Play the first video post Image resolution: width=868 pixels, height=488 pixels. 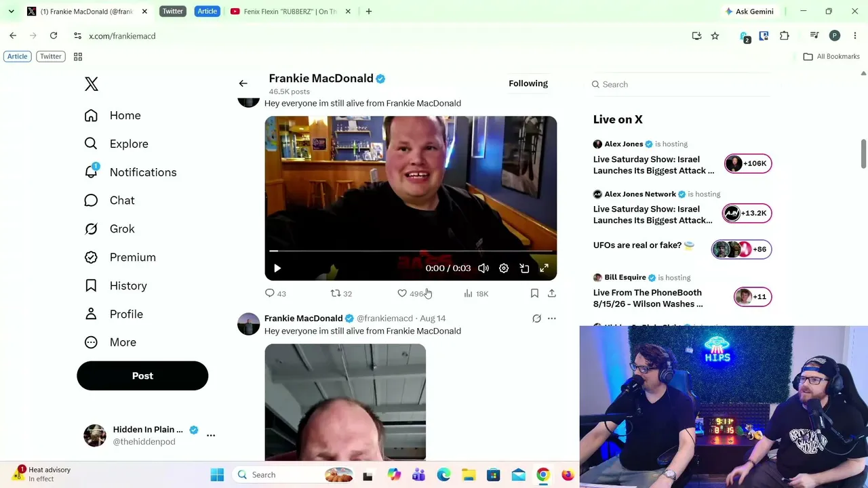(277, 268)
